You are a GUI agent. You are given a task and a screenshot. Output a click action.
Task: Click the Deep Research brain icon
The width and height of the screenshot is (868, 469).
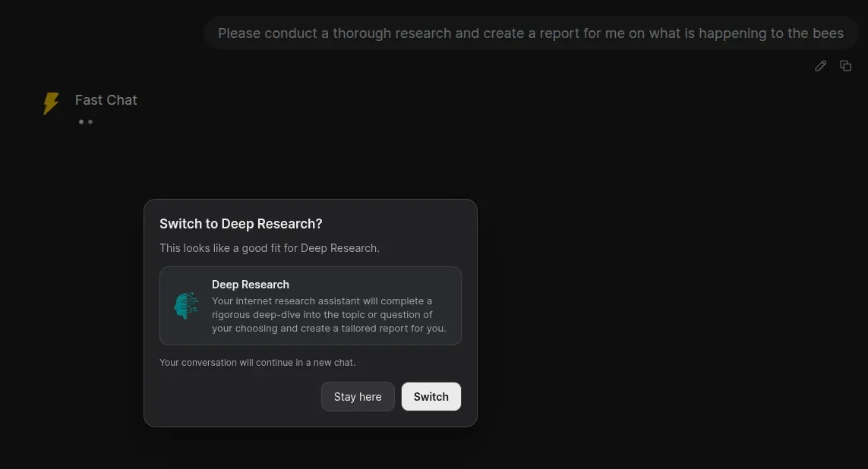pyautogui.click(x=186, y=306)
